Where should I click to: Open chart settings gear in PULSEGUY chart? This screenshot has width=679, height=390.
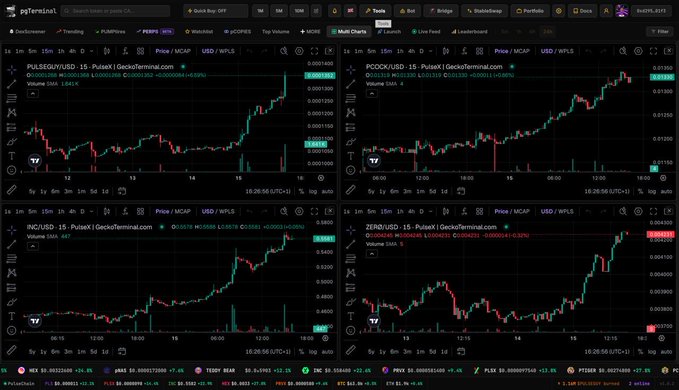tap(299, 51)
